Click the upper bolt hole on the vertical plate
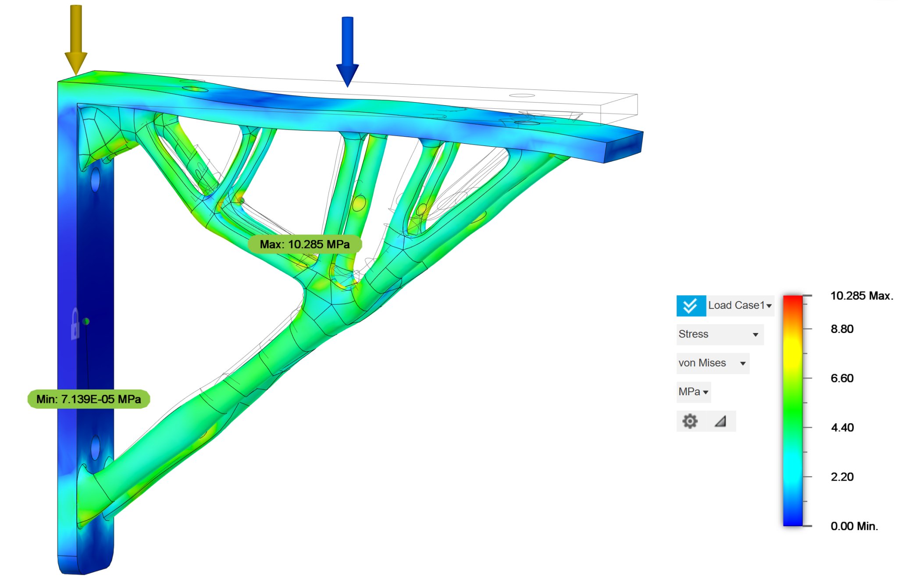 point(95,179)
